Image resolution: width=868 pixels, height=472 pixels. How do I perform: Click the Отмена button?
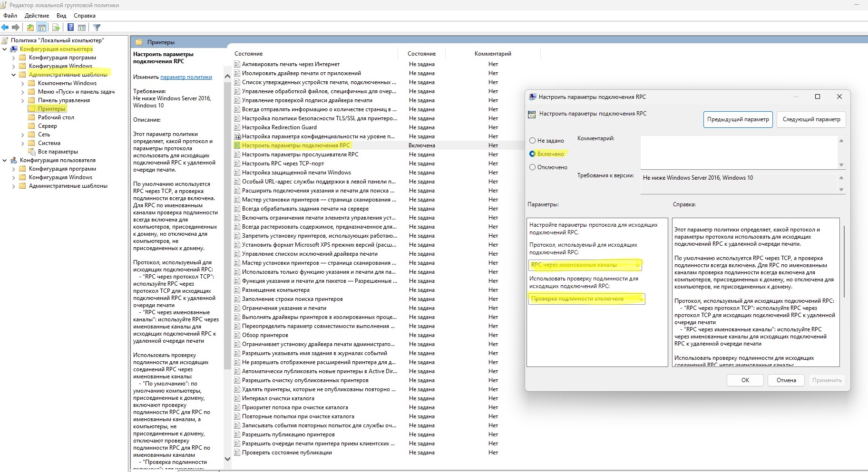pyautogui.click(x=786, y=380)
